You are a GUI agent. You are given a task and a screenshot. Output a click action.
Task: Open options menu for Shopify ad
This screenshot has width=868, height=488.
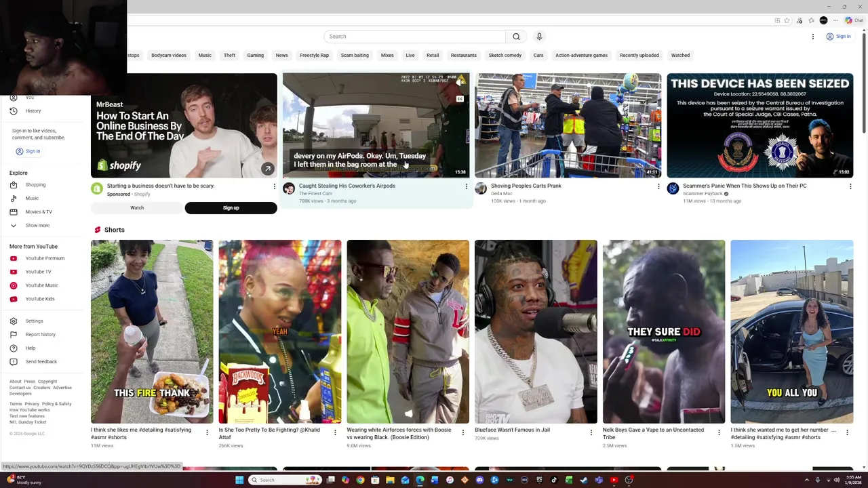pos(275,186)
